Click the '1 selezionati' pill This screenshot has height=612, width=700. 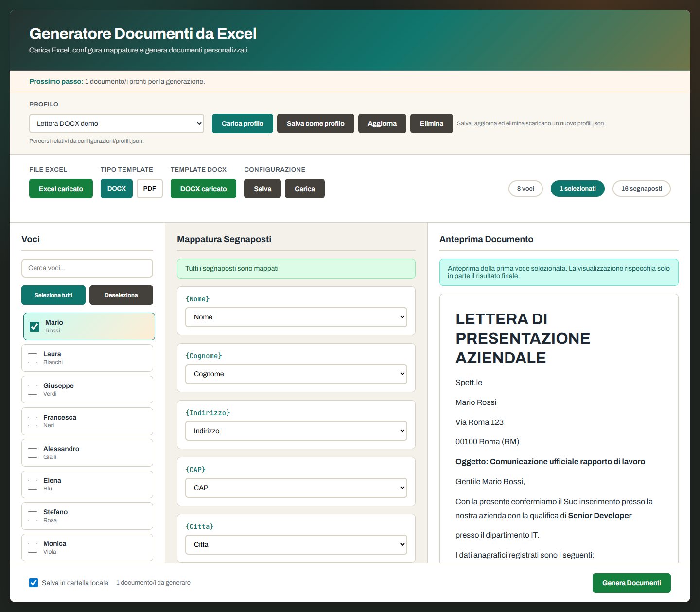point(577,189)
